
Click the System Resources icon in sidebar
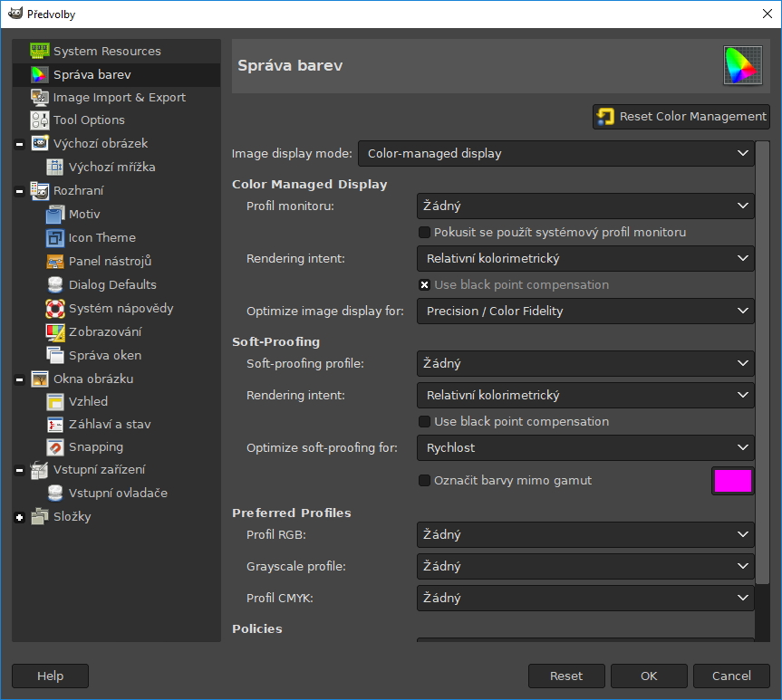point(39,51)
